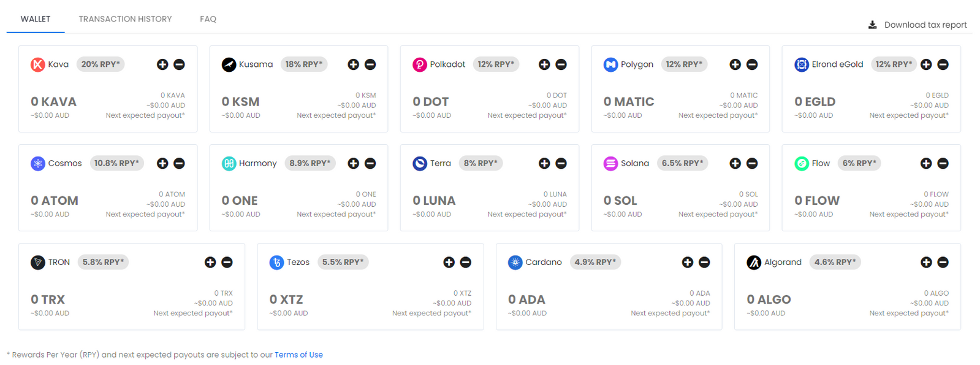Click the Elrond eGold plus icon
The height and width of the screenshot is (365, 980).
[926, 64]
